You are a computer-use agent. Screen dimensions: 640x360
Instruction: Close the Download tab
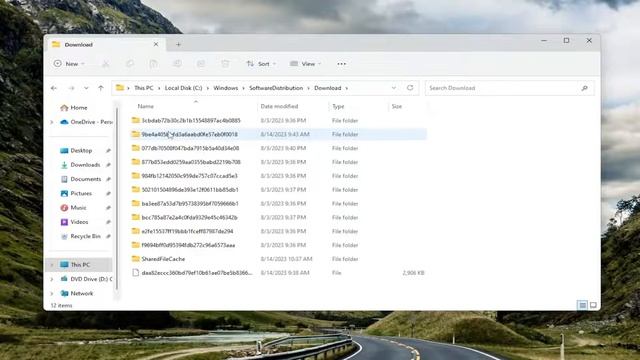coord(156,44)
